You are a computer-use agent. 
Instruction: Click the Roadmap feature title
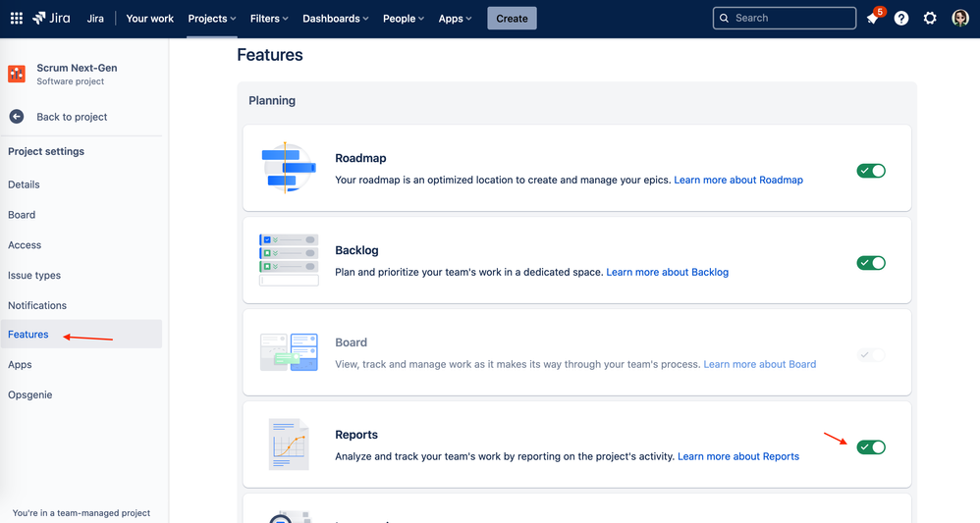[x=360, y=158]
